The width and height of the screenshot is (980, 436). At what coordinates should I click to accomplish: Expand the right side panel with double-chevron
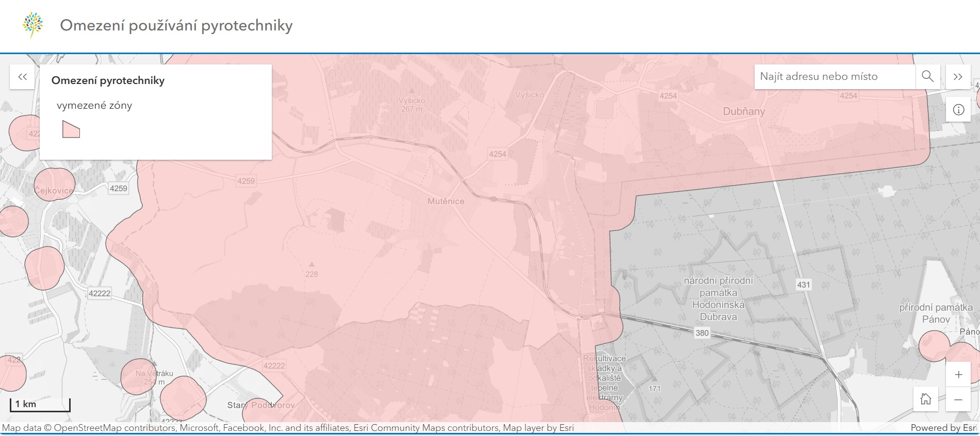click(x=958, y=77)
